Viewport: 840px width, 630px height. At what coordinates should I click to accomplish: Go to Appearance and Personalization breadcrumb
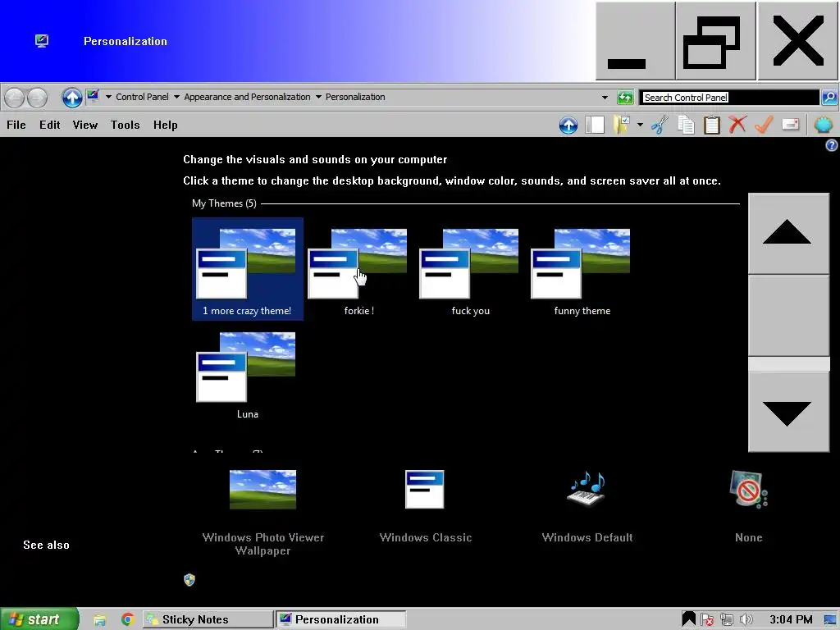click(247, 97)
